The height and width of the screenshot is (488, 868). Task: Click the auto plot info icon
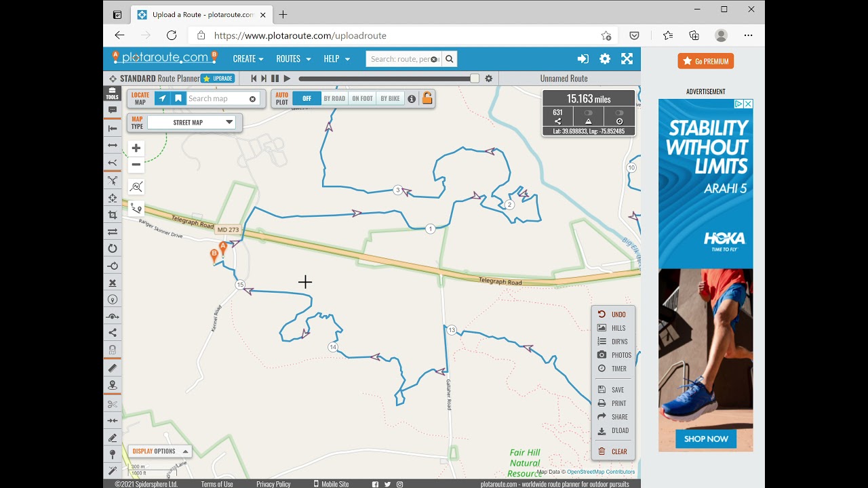(x=411, y=99)
